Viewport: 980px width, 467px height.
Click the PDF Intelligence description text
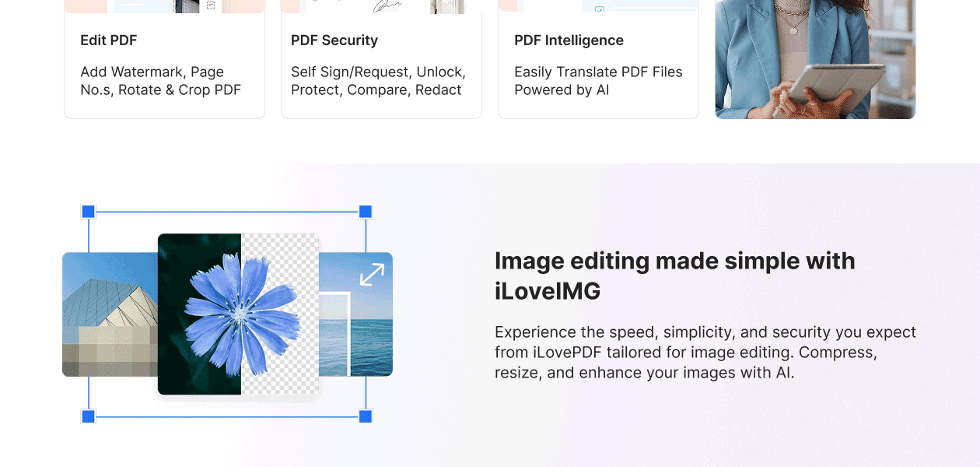coord(599,81)
